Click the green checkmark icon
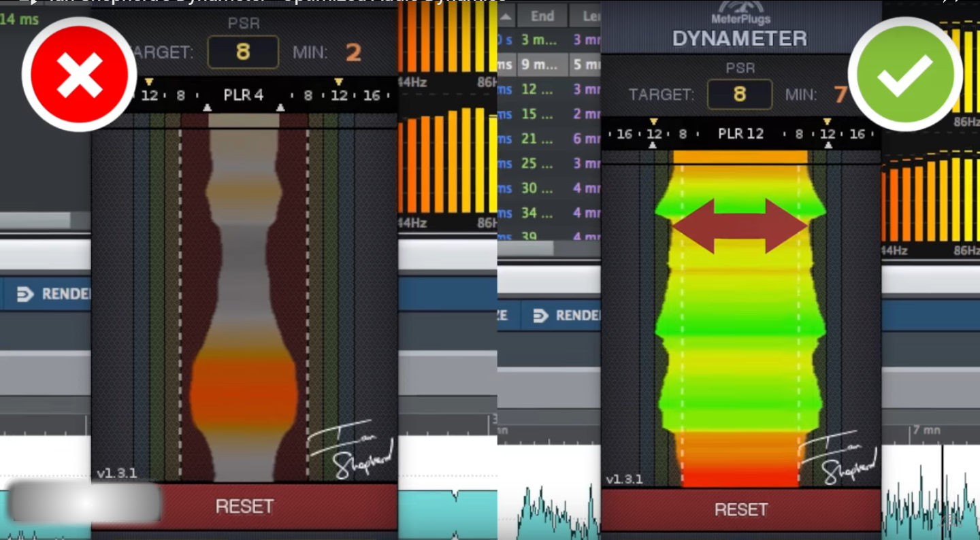The image size is (980, 540). click(904, 74)
